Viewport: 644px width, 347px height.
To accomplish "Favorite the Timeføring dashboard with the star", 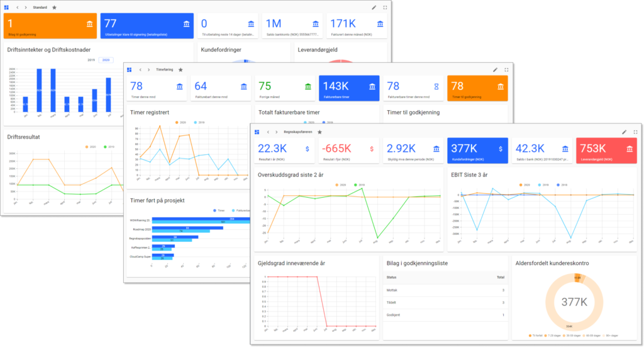I will tap(180, 70).
